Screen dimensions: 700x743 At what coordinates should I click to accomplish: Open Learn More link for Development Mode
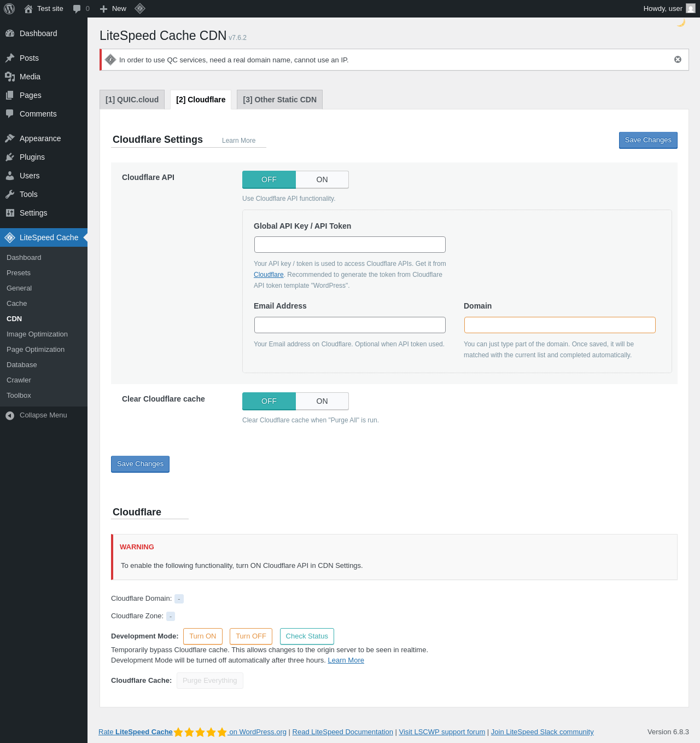click(x=346, y=660)
